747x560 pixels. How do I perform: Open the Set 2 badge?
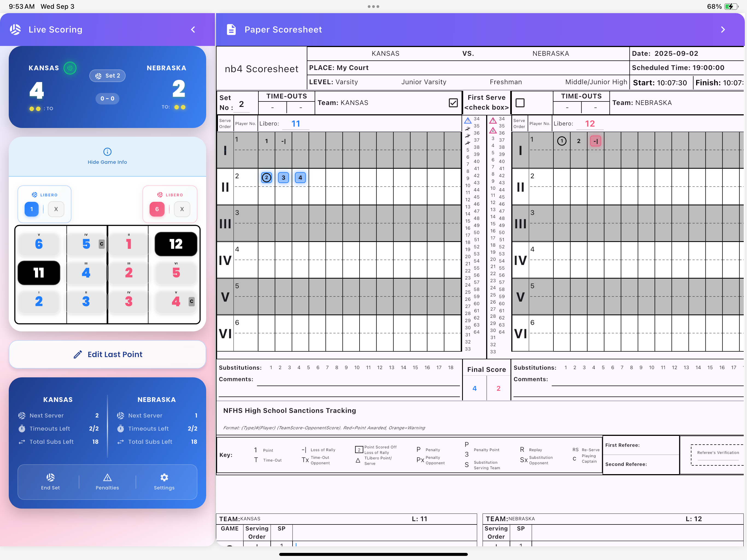[x=107, y=76]
